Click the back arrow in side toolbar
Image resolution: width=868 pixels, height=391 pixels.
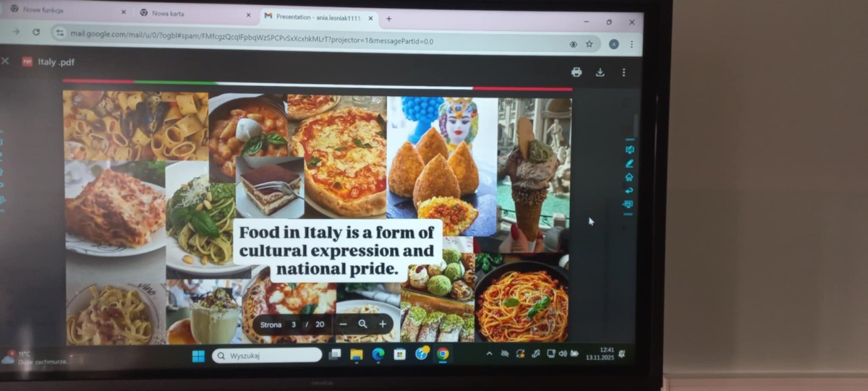pos(629,191)
